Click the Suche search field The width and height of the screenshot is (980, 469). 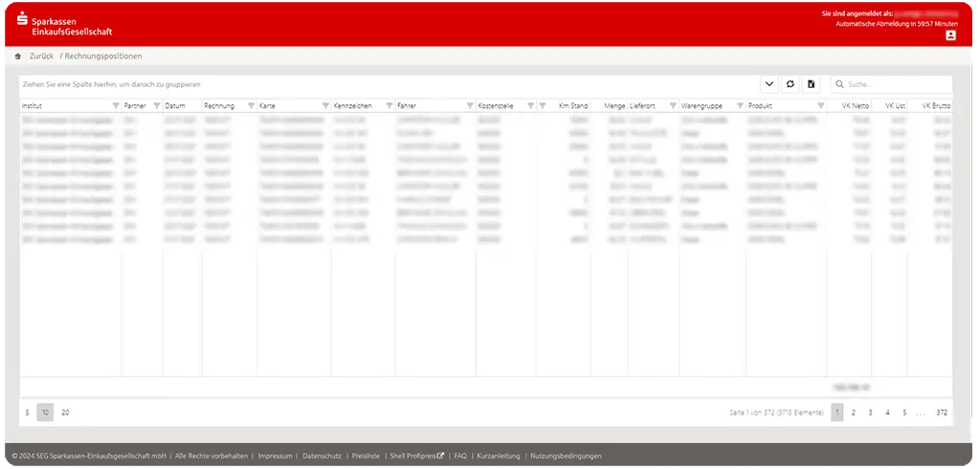tap(895, 84)
